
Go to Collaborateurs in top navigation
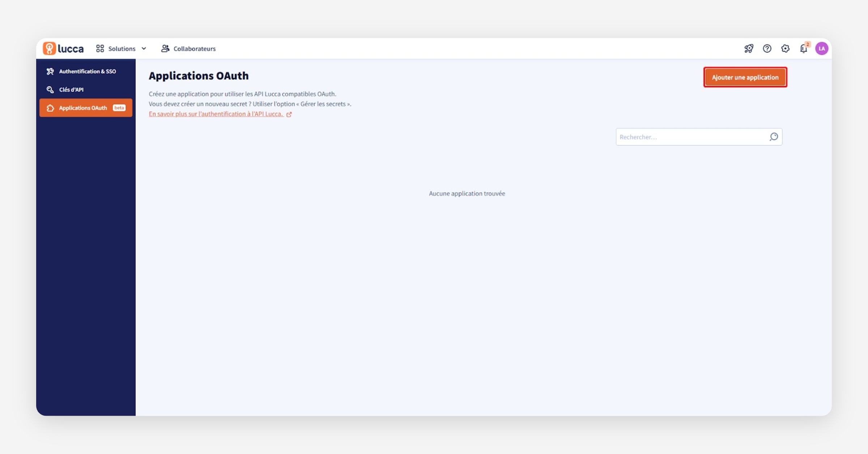click(194, 49)
